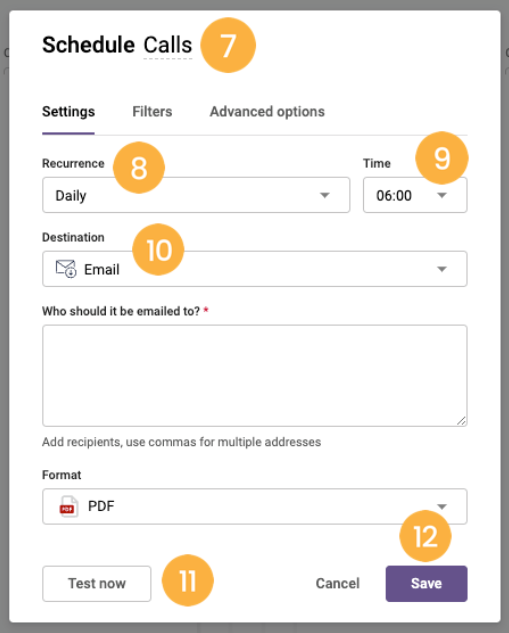
Task: Click the orange number 10 marker
Action: click(159, 250)
